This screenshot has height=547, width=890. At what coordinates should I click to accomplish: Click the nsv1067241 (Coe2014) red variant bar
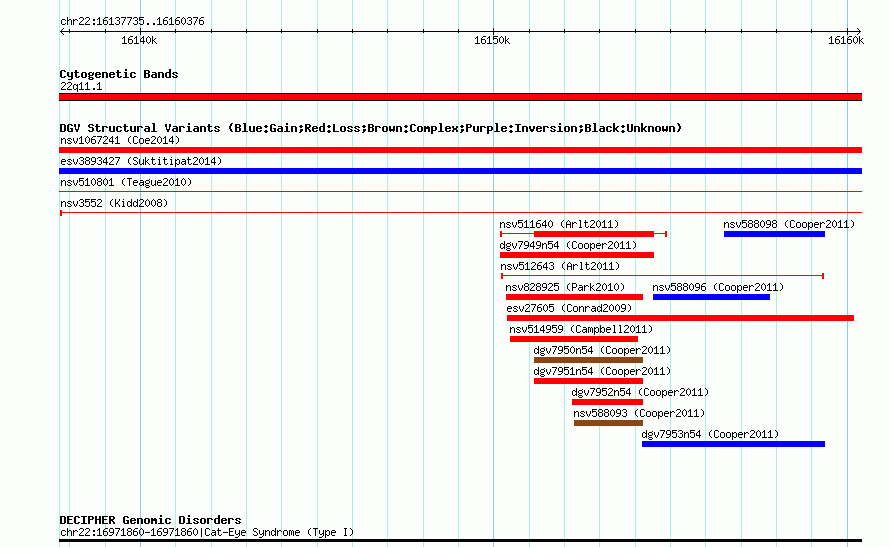460,150
